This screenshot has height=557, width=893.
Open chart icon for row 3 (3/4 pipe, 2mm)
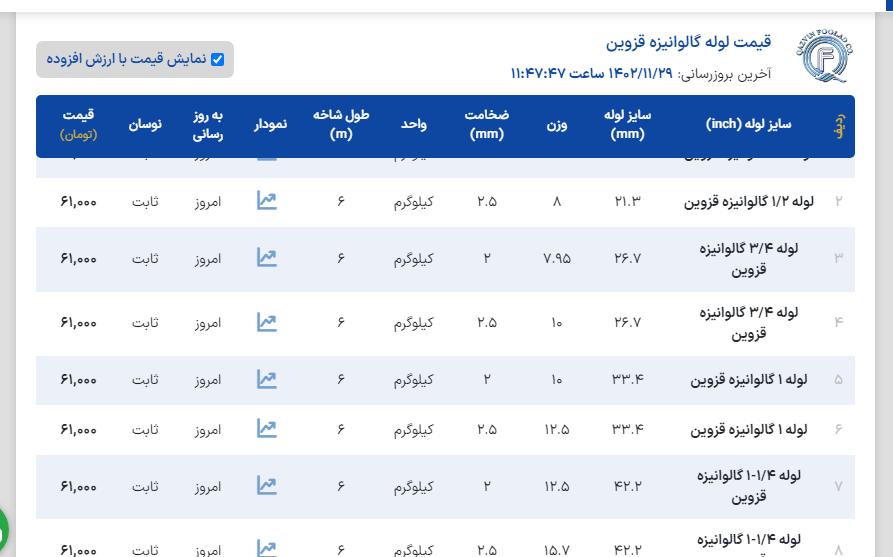point(266,258)
